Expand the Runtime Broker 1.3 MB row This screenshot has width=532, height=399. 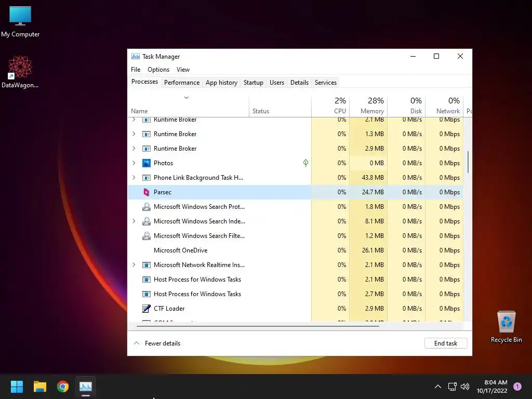click(134, 134)
